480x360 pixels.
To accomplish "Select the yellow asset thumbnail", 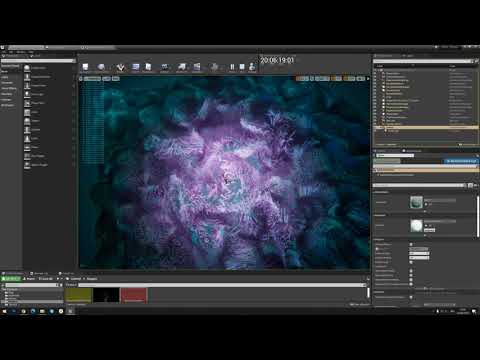I will [79, 296].
